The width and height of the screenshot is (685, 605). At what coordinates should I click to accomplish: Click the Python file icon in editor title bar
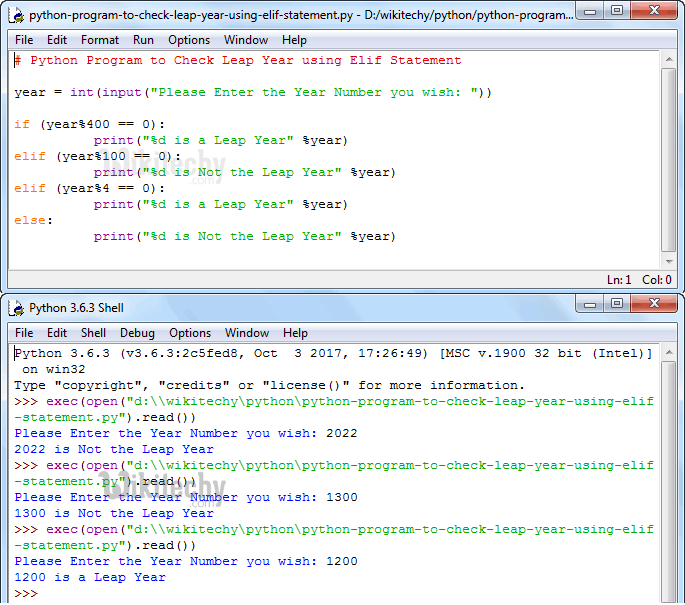[17, 15]
